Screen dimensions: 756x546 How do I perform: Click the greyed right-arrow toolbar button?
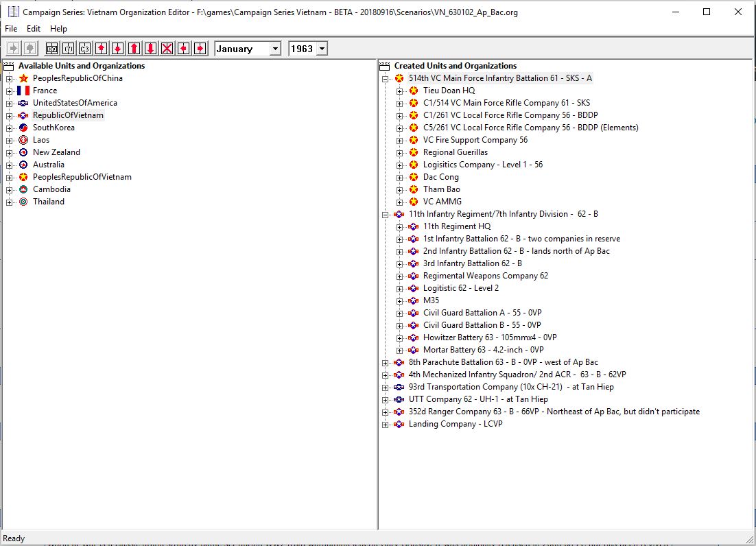[14, 49]
